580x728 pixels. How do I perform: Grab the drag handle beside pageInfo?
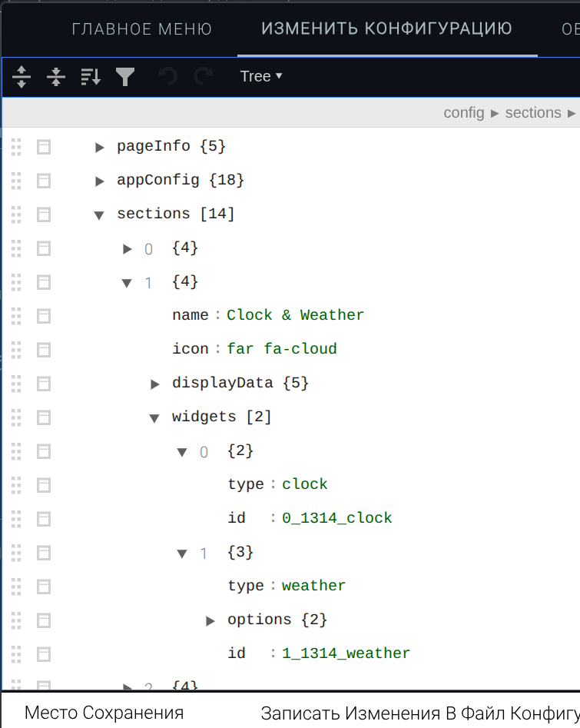tap(17, 147)
